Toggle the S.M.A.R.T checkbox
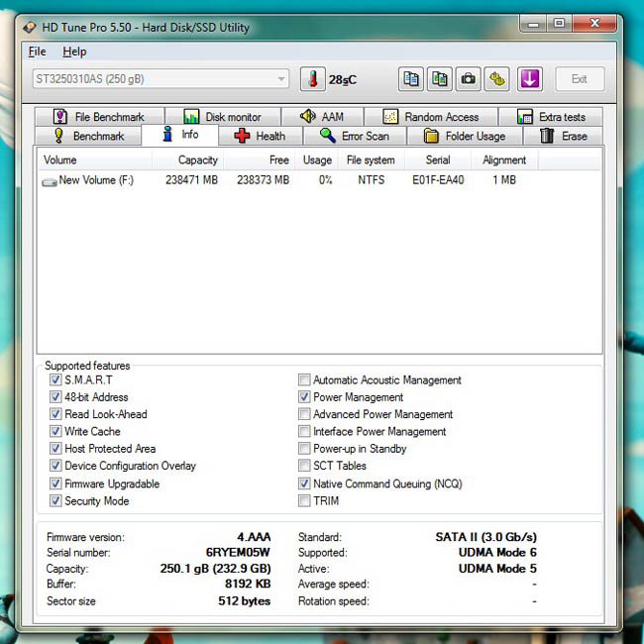Image resolution: width=644 pixels, height=644 pixels. (55, 379)
